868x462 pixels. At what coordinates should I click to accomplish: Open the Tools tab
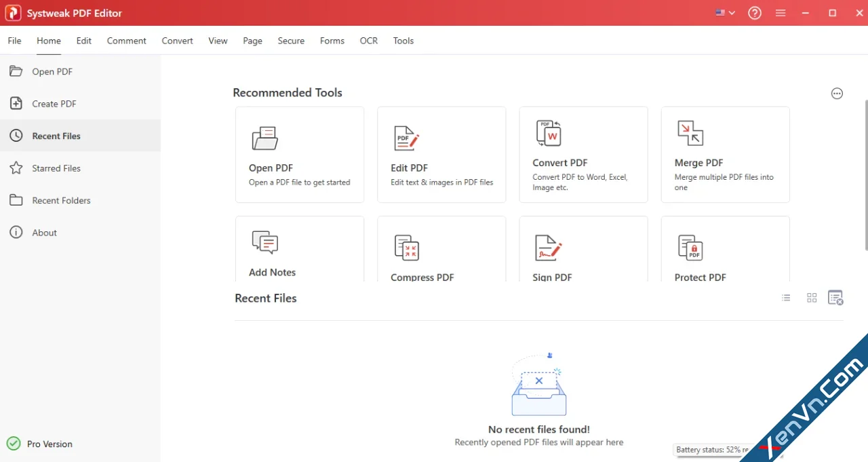tap(403, 41)
